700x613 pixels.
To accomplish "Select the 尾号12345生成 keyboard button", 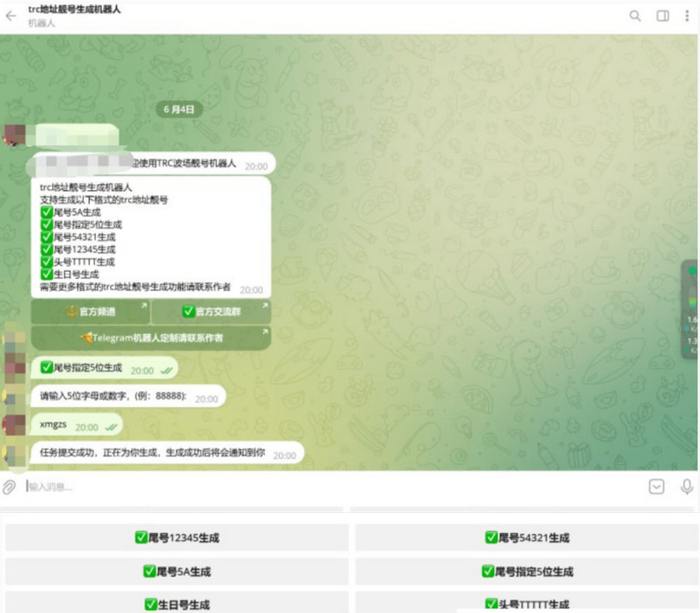I will (x=177, y=537).
